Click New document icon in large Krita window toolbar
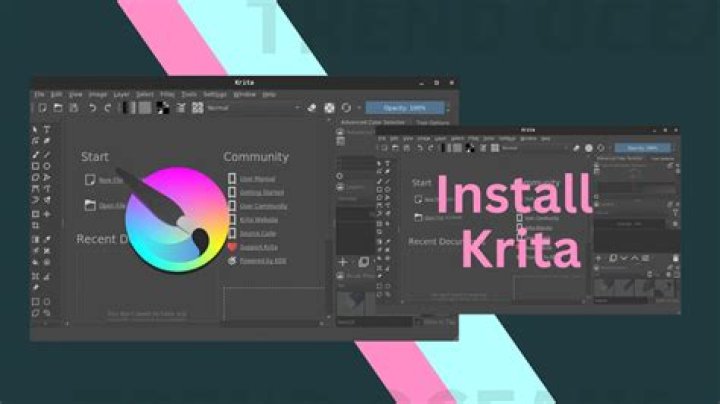The width and height of the screenshot is (720, 404). [x=42, y=108]
